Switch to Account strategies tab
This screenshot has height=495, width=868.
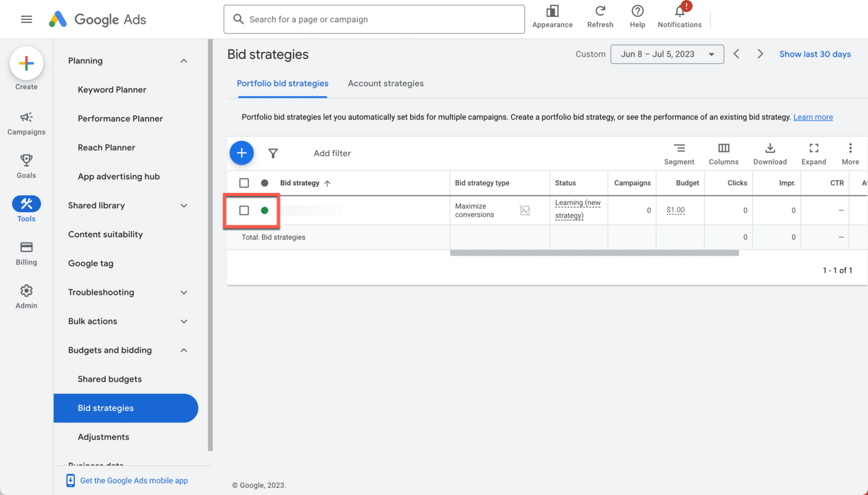coord(386,84)
